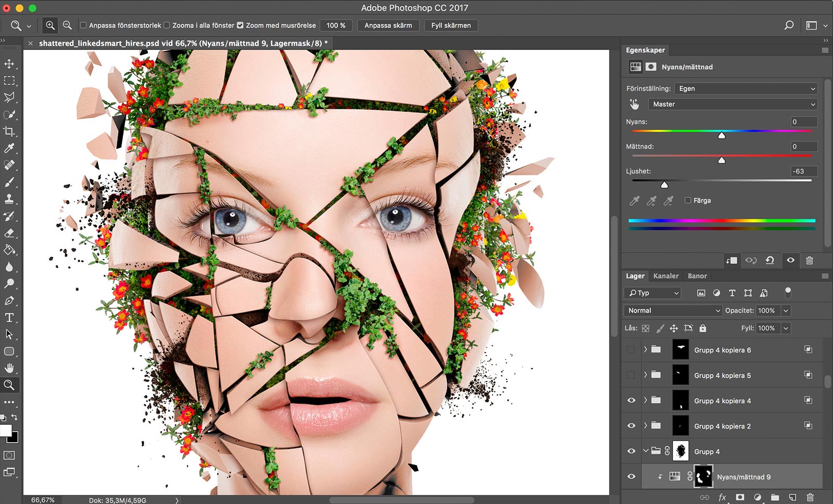Click the Ljushet slider handle
The width and height of the screenshot is (833, 504).
664,185
